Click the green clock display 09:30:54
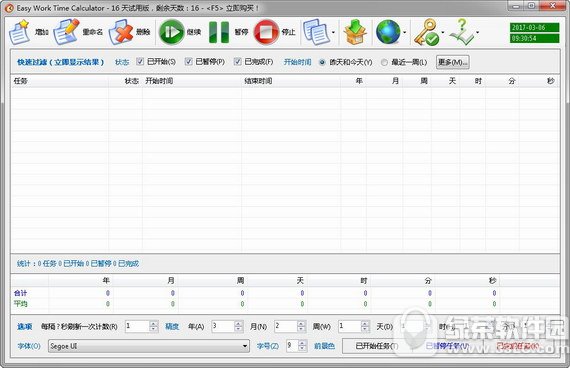The image size is (570, 368). (x=534, y=38)
